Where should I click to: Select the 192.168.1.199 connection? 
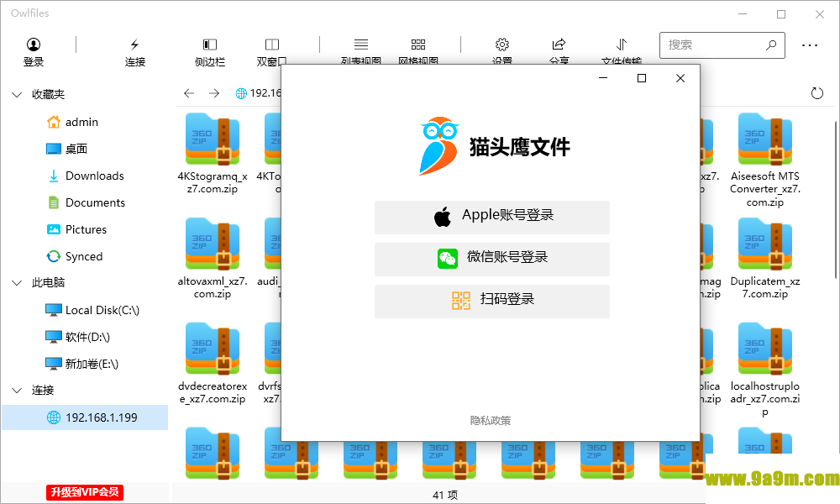coord(85,417)
